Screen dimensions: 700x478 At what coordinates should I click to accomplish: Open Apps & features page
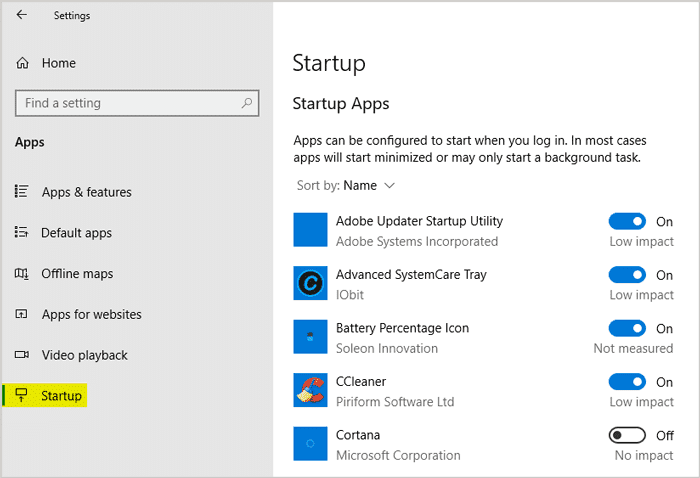coord(87,192)
